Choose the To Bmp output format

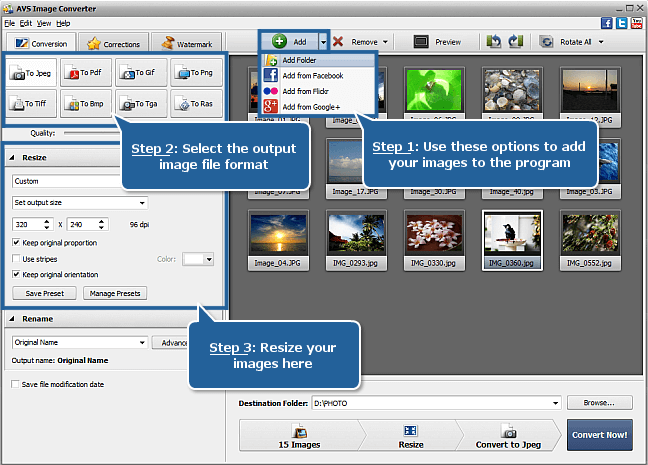(86, 104)
